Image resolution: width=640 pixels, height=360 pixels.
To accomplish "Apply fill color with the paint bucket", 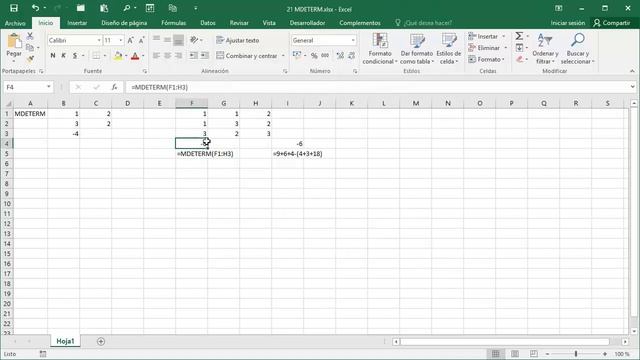I will coord(118,56).
